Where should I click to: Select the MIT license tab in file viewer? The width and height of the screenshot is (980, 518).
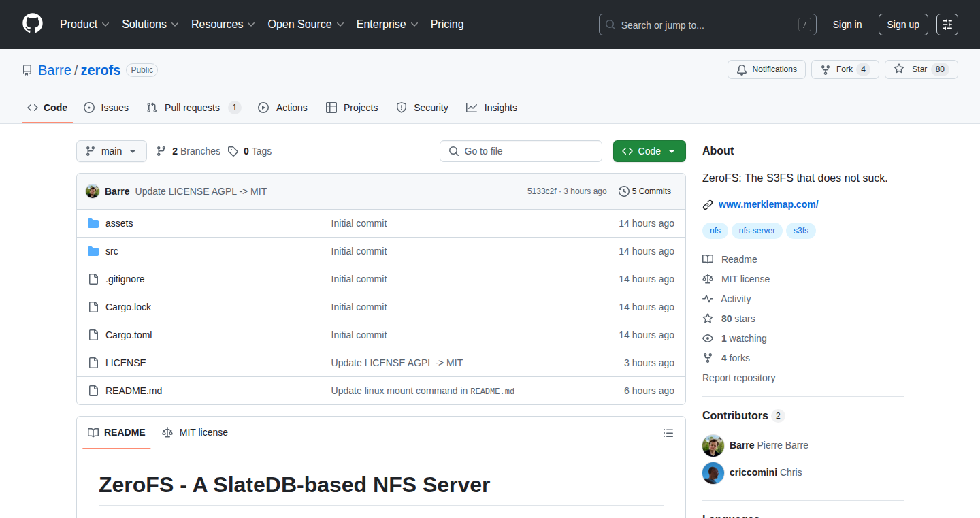tap(195, 432)
